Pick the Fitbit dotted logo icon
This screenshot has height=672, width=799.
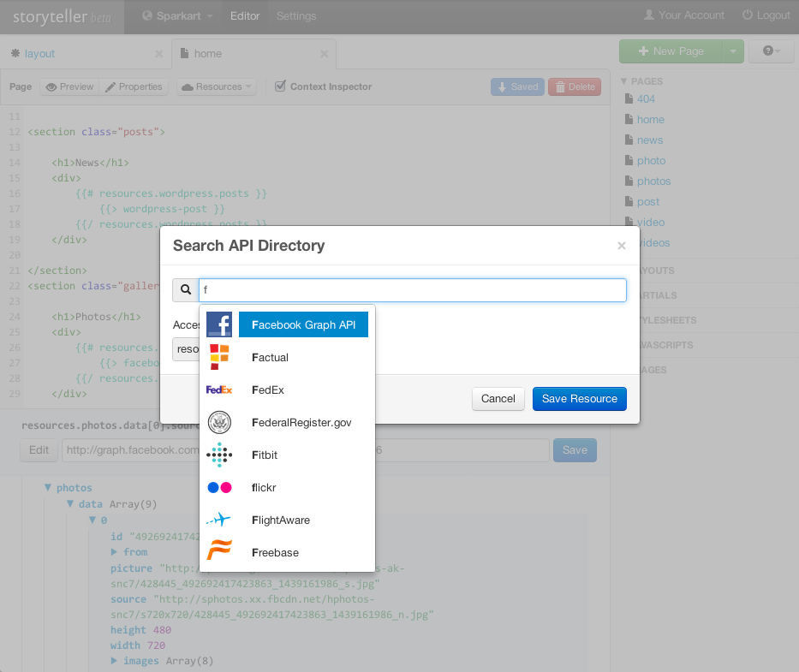[x=219, y=455]
